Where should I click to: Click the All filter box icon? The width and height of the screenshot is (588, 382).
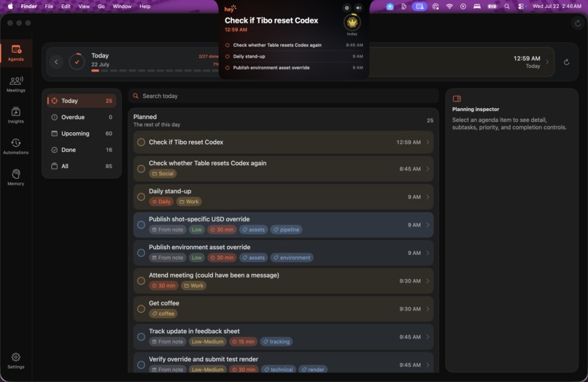(55, 166)
